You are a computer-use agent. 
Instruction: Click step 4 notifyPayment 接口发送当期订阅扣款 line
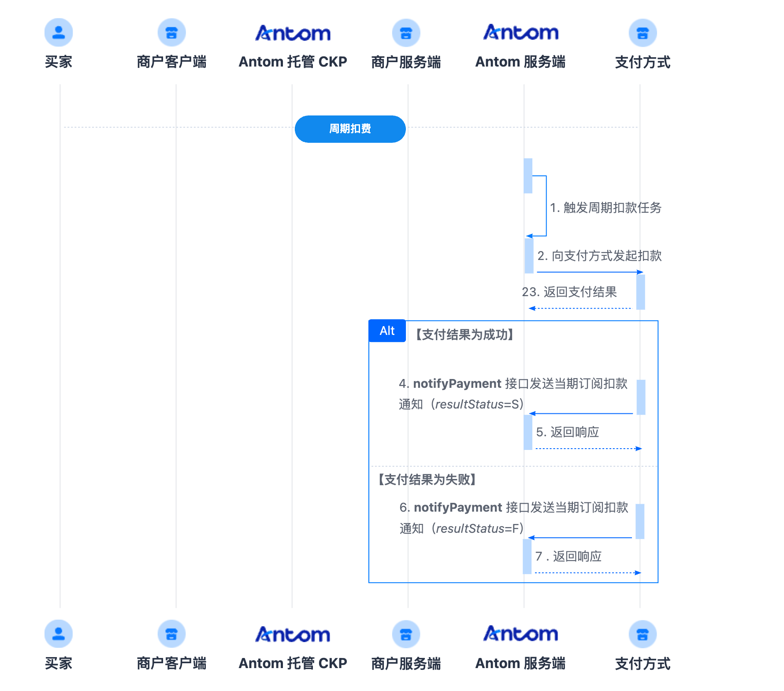[x=513, y=383]
